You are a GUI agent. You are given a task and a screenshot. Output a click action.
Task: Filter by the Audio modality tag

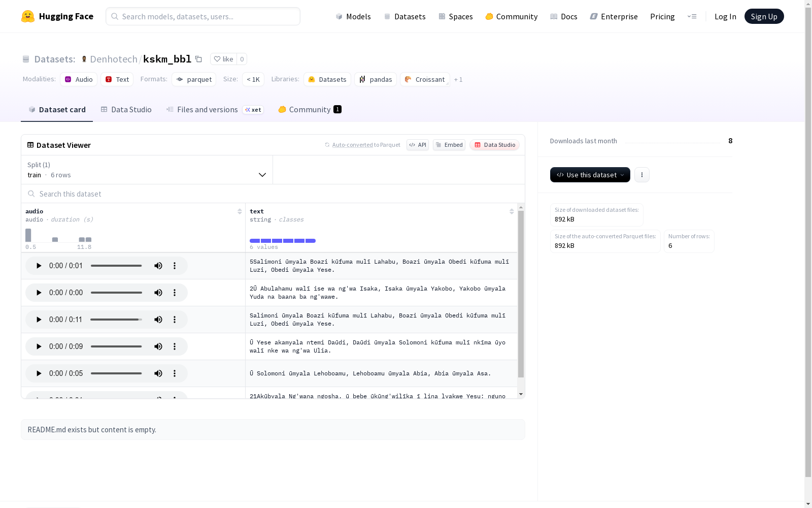click(79, 79)
